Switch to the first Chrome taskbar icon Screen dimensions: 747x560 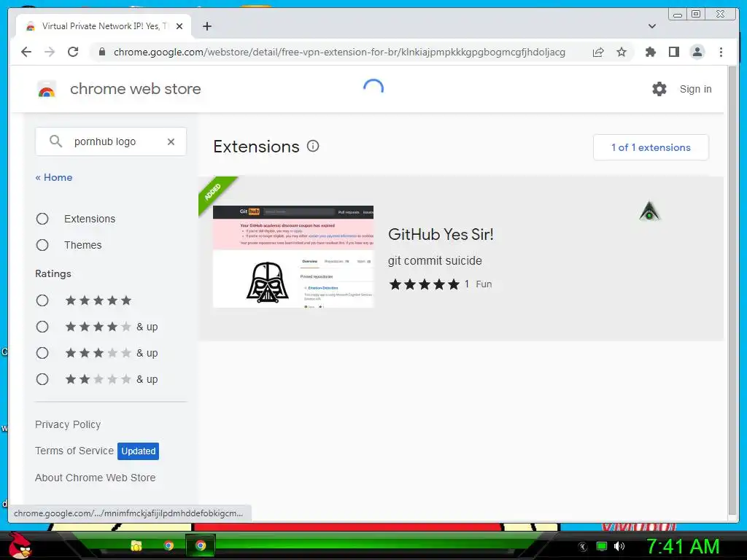click(169, 545)
